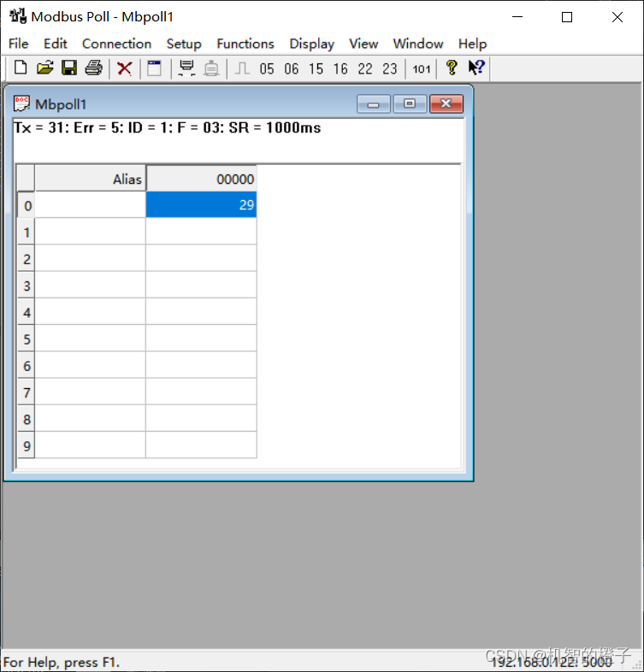Select row header 0

point(27,205)
